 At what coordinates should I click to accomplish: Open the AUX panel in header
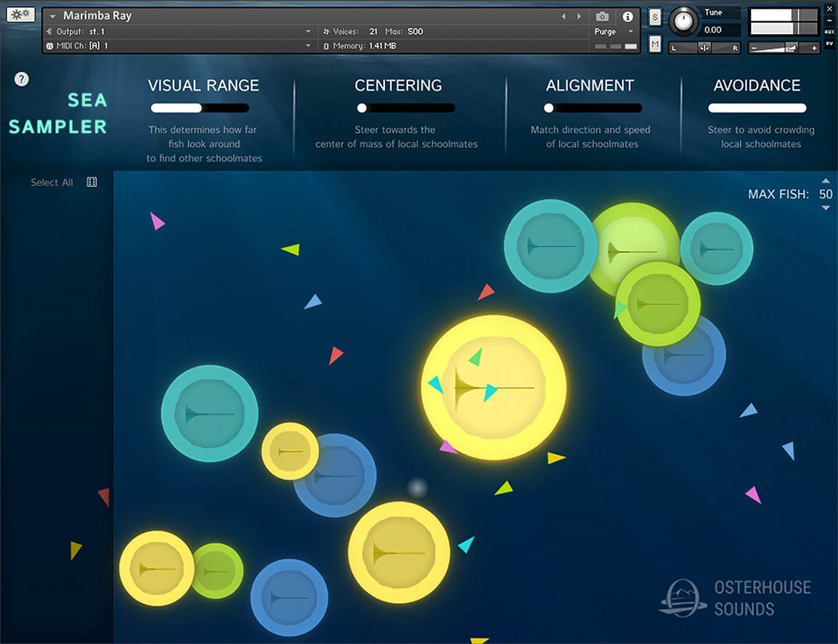coord(829,32)
